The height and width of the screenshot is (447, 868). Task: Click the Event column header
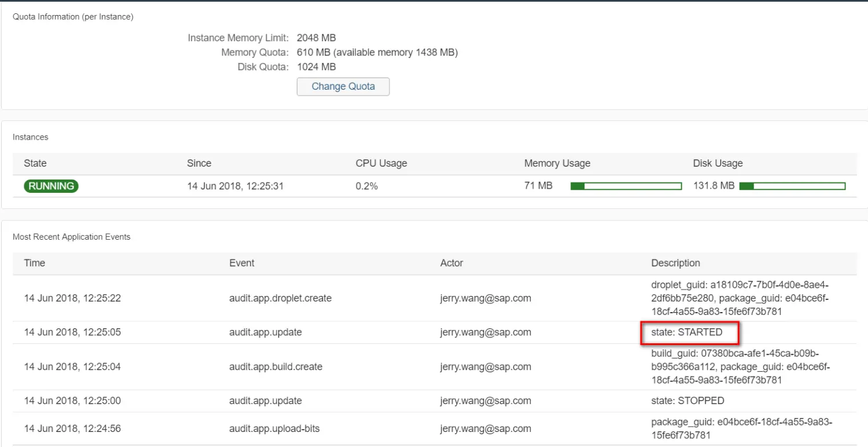(x=242, y=263)
